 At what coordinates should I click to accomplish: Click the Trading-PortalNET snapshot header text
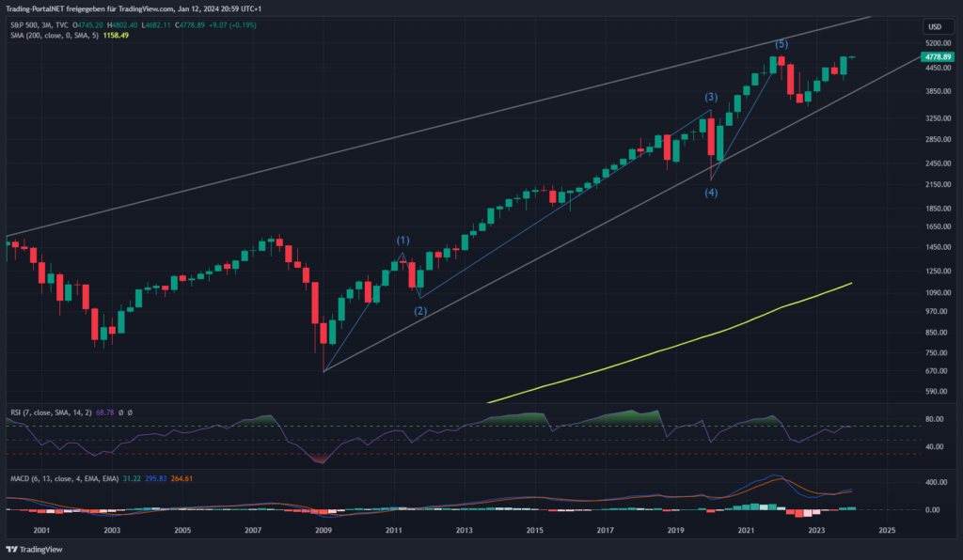coord(134,9)
